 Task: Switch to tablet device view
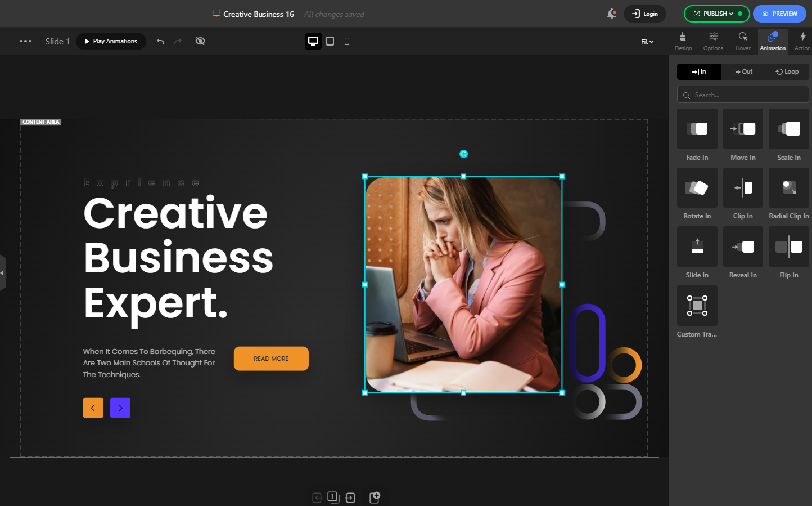pos(330,41)
